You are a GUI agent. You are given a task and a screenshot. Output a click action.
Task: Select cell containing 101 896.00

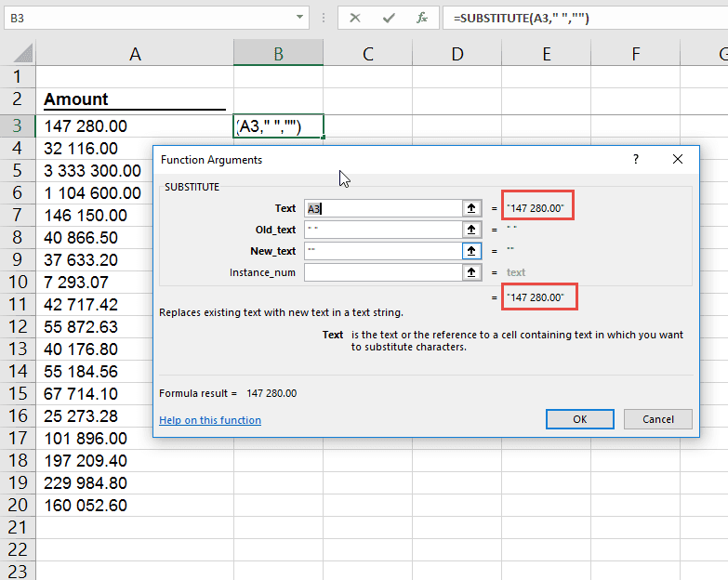point(94,438)
